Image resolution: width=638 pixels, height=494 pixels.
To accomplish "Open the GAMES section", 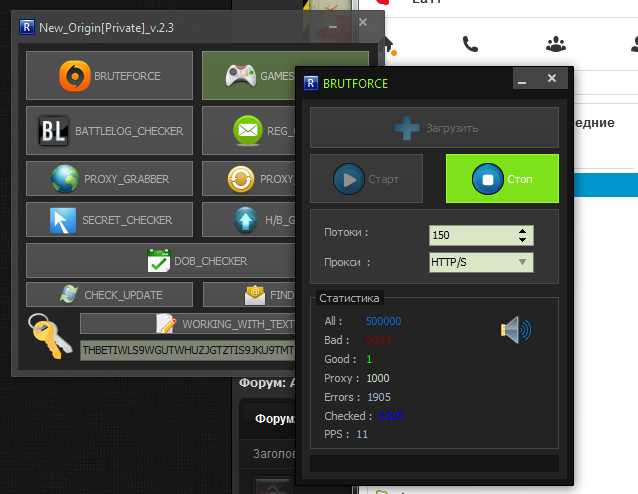I will [x=249, y=75].
